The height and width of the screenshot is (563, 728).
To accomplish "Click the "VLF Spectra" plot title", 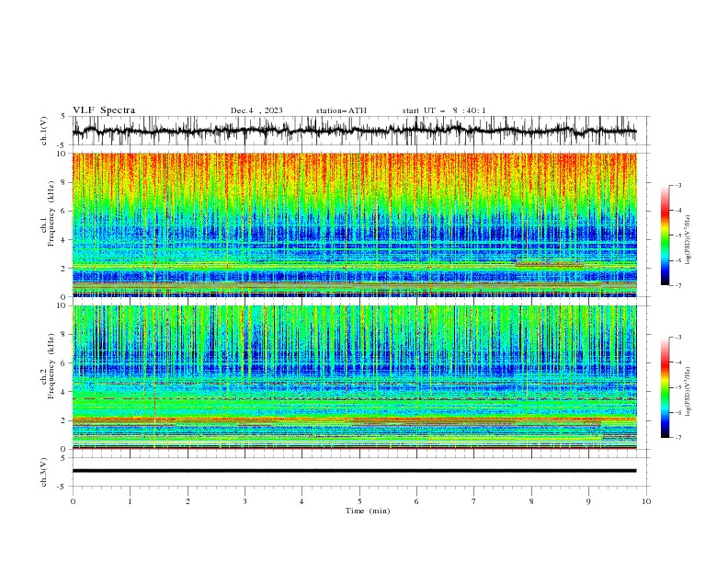I will (x=104, y=110).
